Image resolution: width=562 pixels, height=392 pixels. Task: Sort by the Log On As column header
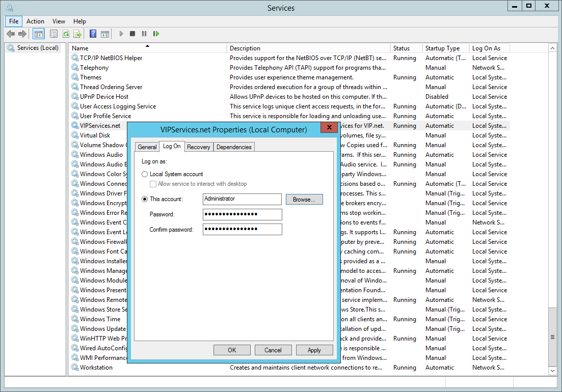click(489, 48)
